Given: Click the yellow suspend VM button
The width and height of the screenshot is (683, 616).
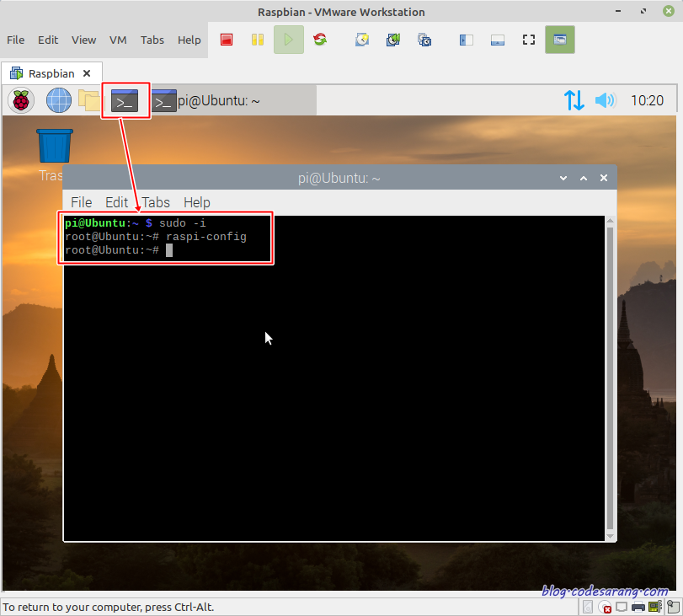Looking at the screenshot, I should click(258, 40).
